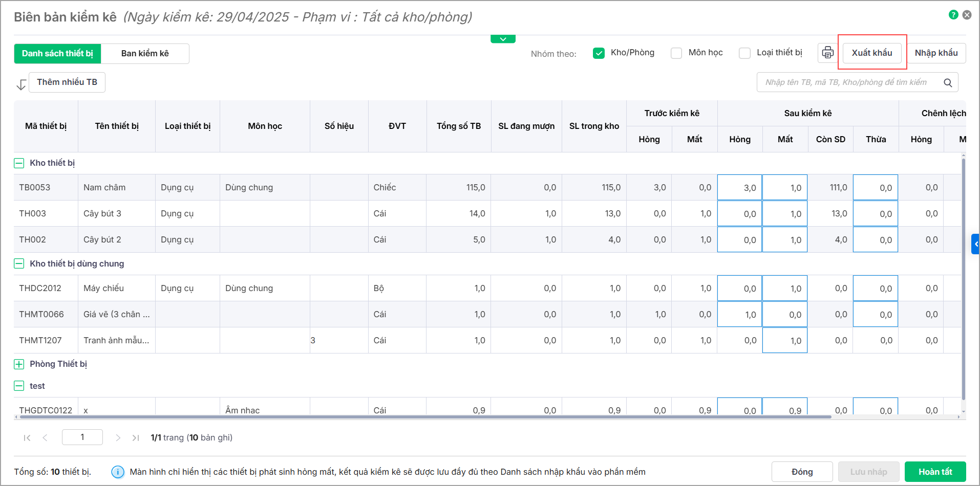Focus the equipment search input field
This screenshot has height=486, width=980.
click(x=850, y=82)
